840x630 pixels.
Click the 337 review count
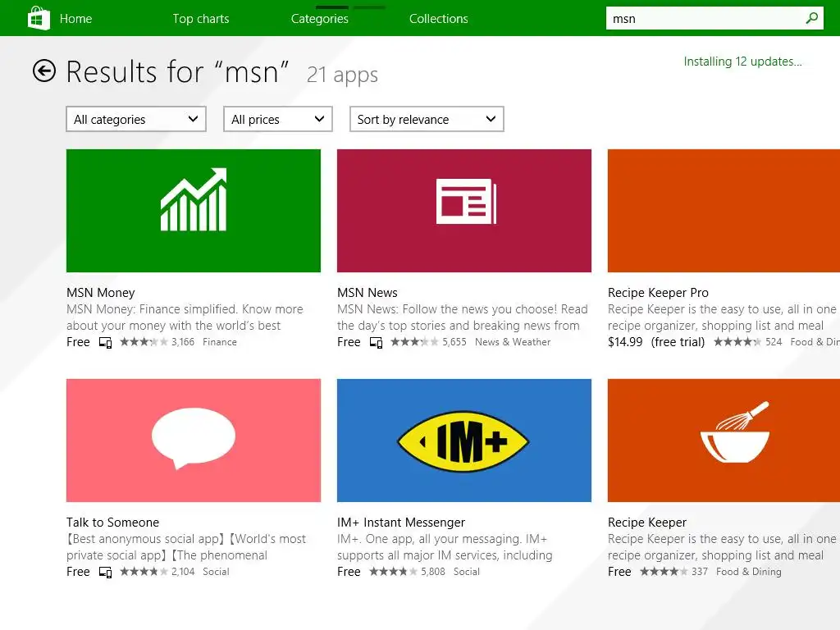tap(700, 572)
